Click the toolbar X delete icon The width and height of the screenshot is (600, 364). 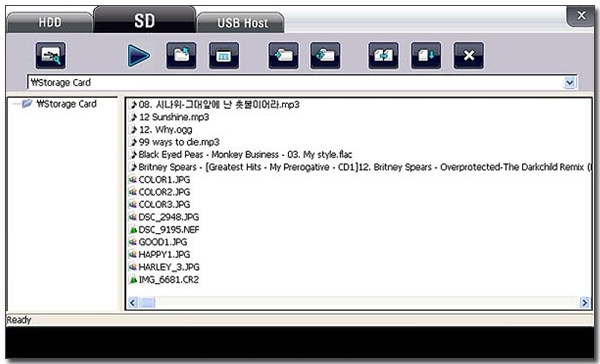click(x=469, y=56)
